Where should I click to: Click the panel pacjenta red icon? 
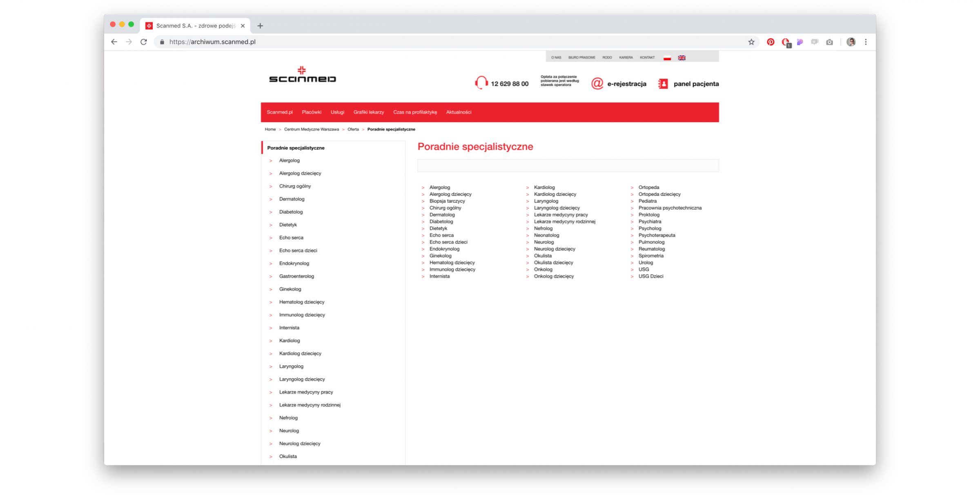pyautogui.click(x=663, y=84)
